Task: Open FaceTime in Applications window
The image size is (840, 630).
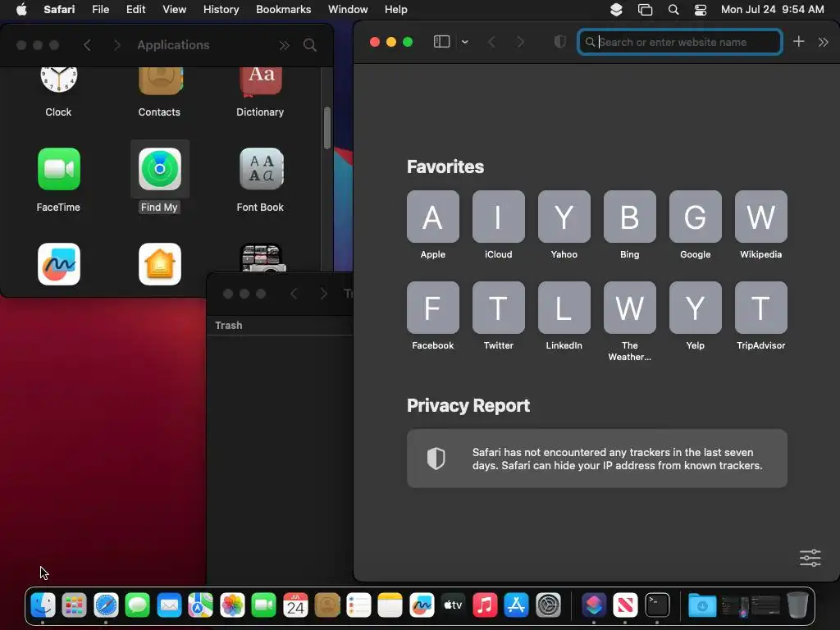Action: click(x=59, y=169)
